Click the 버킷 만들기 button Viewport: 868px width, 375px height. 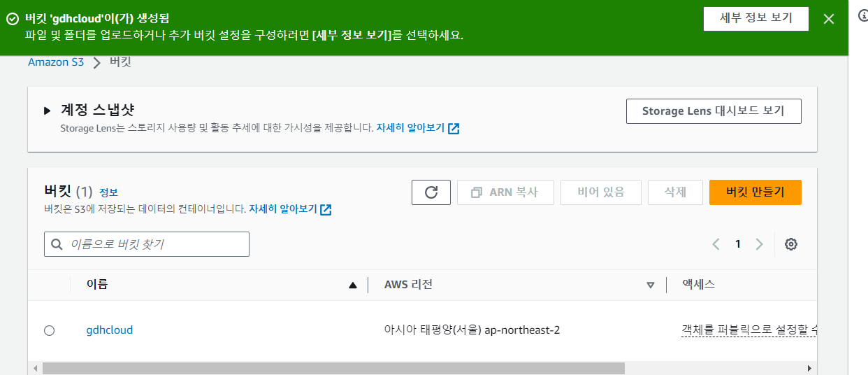pos(755,192)
